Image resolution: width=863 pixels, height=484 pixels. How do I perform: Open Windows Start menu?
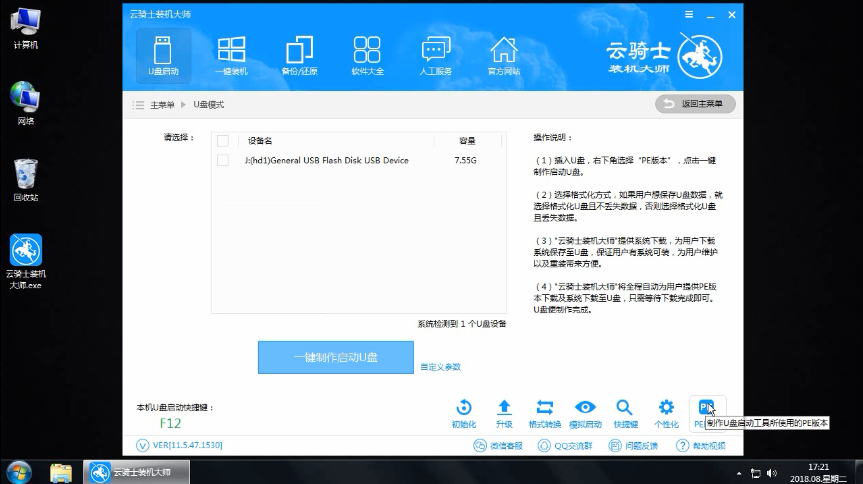pos(19,472)
